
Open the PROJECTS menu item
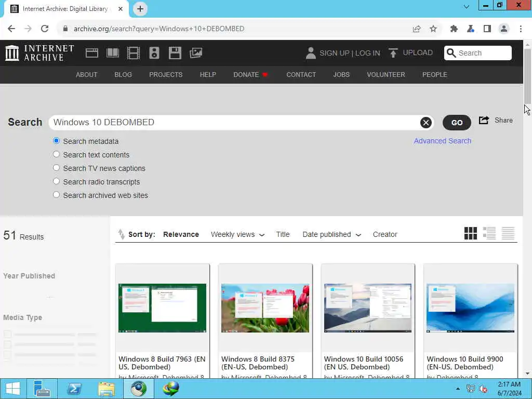pos(166,75)
